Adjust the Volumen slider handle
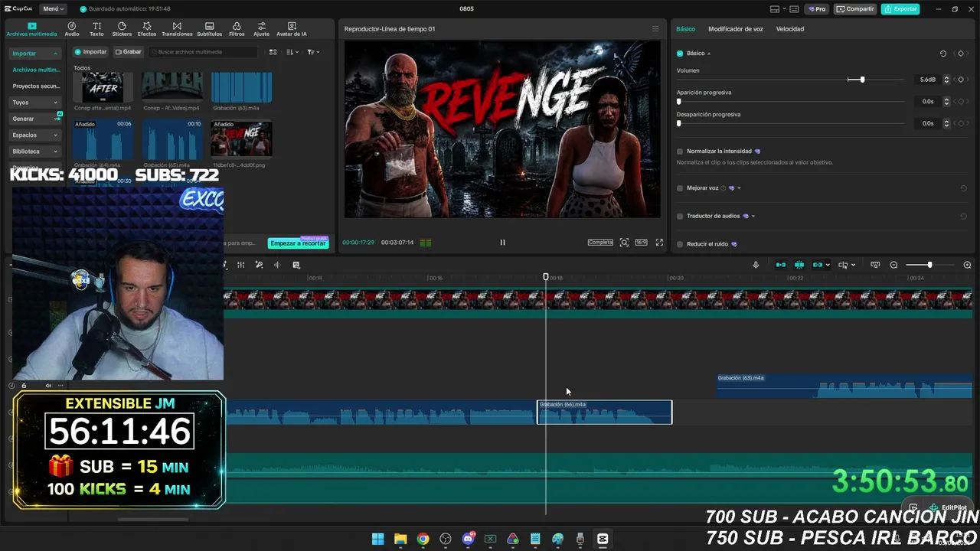Viewport: 980px width, 551px height. (862, 80)
